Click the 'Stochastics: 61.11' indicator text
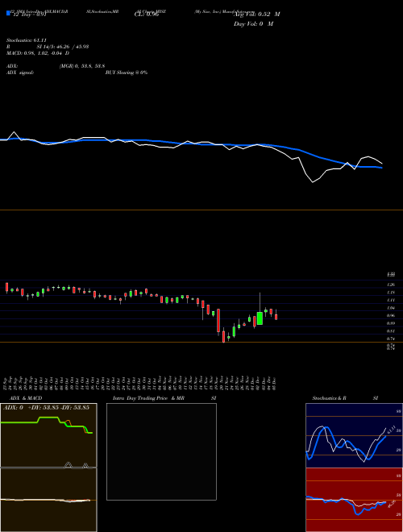403x532 pixels. pos(27,40)
